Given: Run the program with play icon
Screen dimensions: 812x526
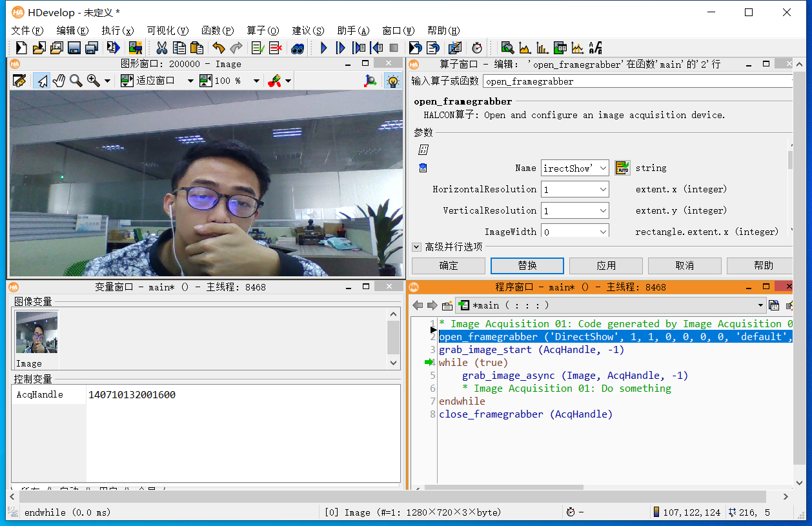Looking at the screenshot, I should click(324, 47).
